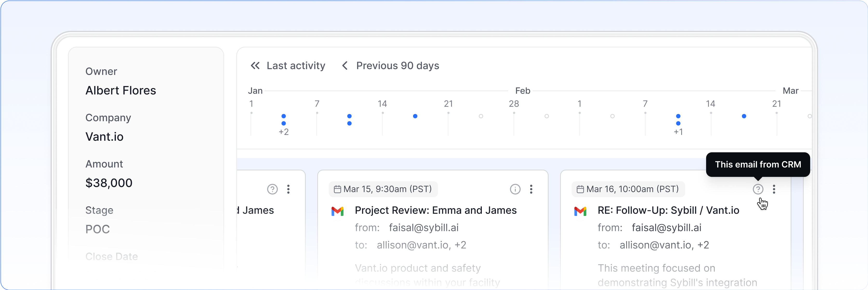The height and width of the screenshot is (290, 868).
Task: Click the +2 activity marker in January
Action: [x=284, y=132]
